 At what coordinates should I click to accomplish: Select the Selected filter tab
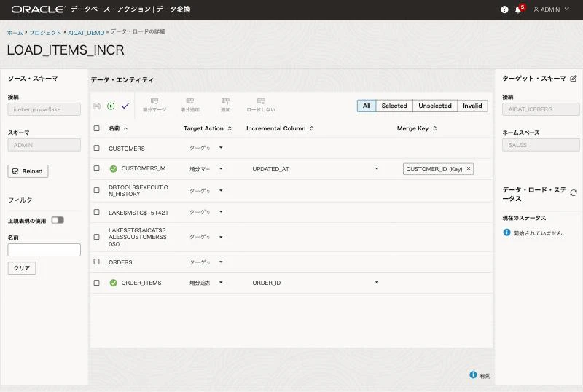[x=394, y=106]
